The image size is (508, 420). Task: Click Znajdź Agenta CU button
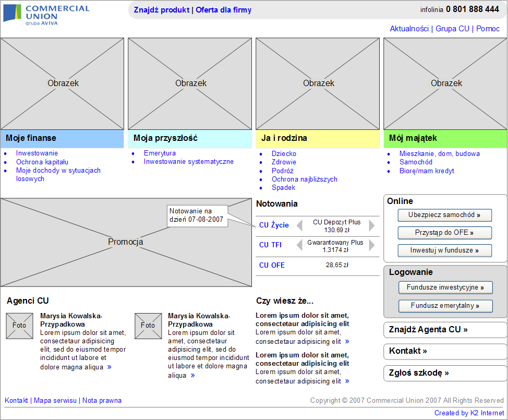[445, 330]
